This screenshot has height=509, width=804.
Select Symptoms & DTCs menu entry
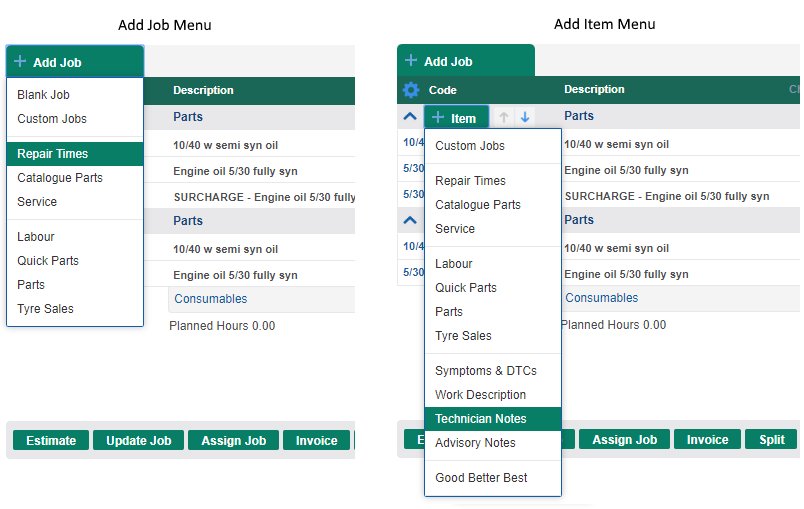pos(485,371)
